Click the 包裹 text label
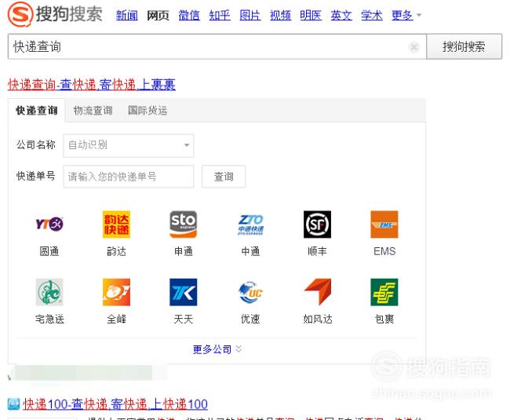 pos(384,320)
